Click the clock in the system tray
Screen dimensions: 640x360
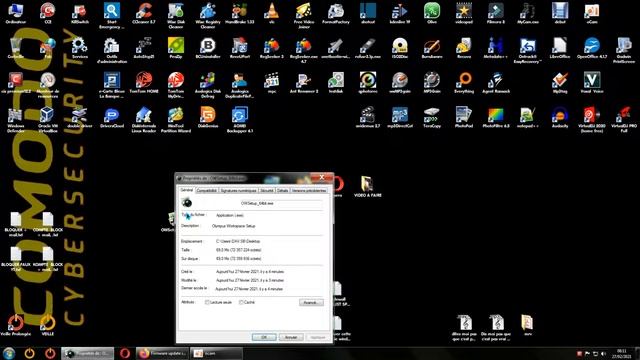(622, 353)
